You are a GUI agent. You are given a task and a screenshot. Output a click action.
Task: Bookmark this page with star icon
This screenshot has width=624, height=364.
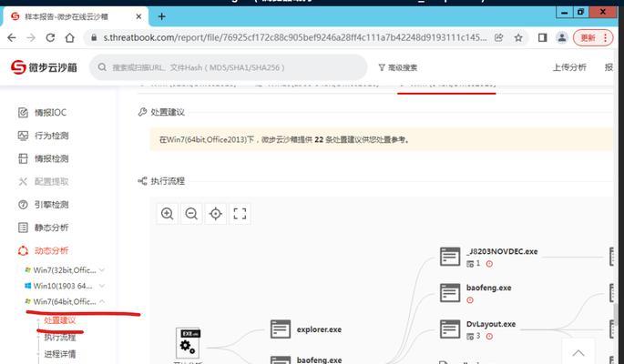[x=518, y=37]
